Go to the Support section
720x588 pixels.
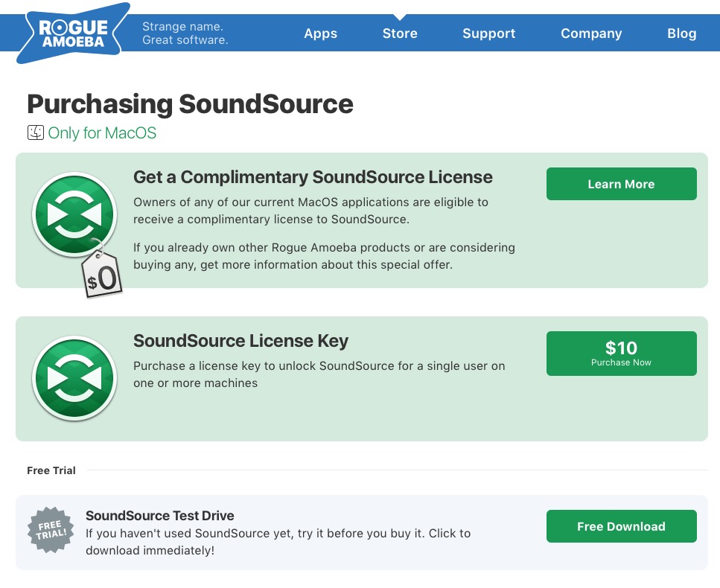click(489, 33)
